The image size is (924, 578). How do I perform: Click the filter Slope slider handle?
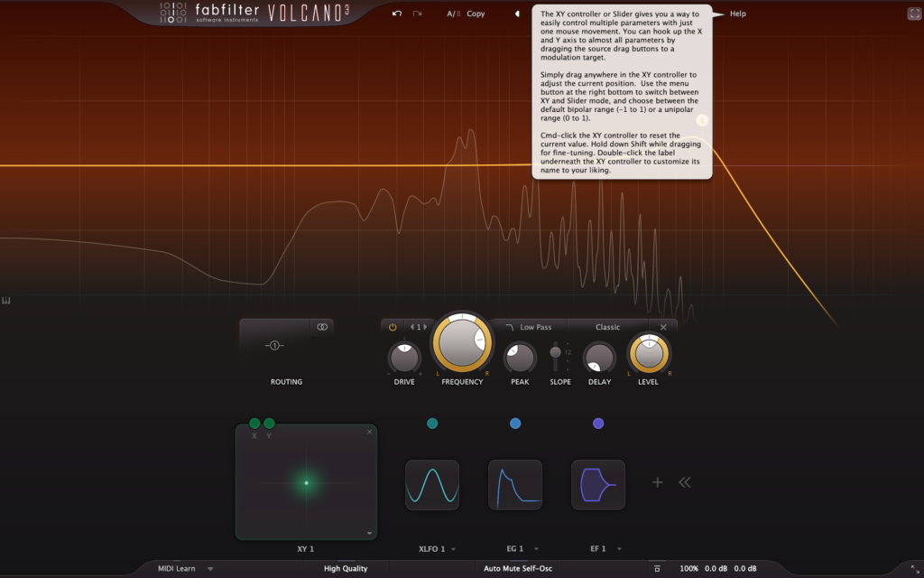556,351
